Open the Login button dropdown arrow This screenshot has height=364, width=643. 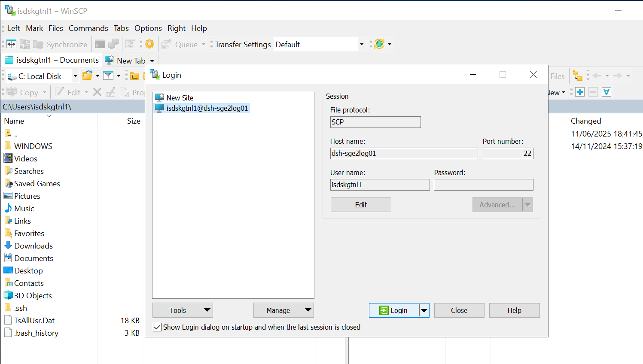tap(424, 310)
